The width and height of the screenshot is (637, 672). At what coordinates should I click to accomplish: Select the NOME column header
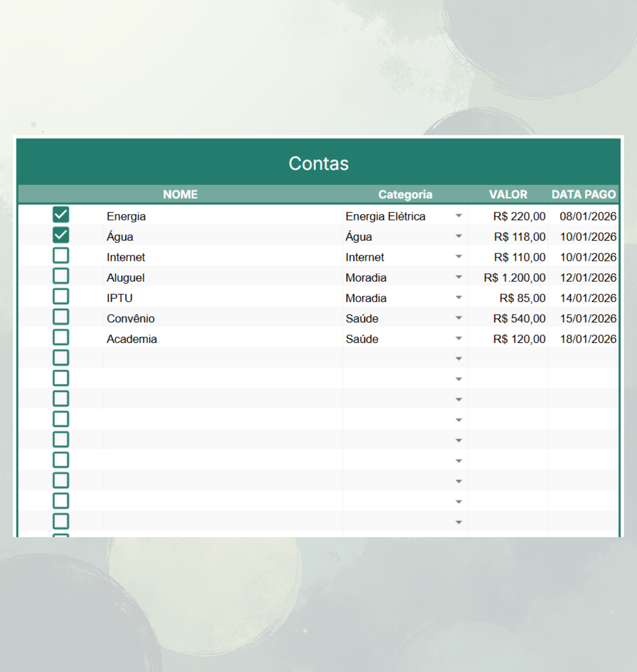[180, 195]
